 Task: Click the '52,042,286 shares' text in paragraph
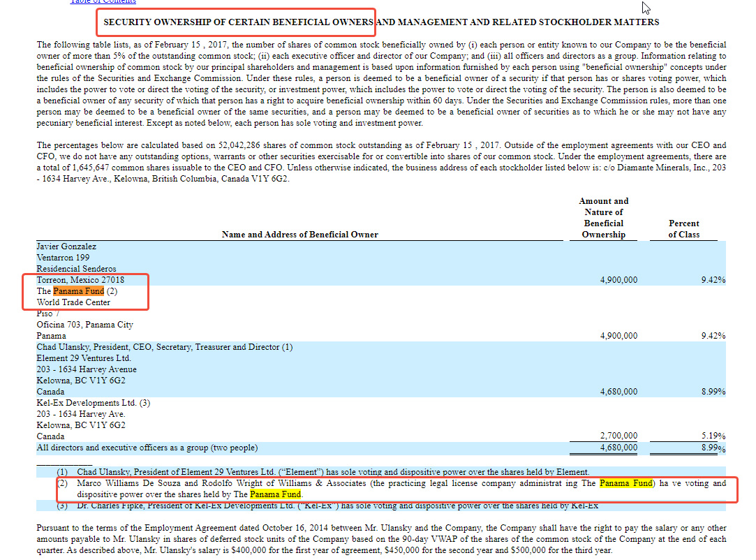[x=252, y=145]
